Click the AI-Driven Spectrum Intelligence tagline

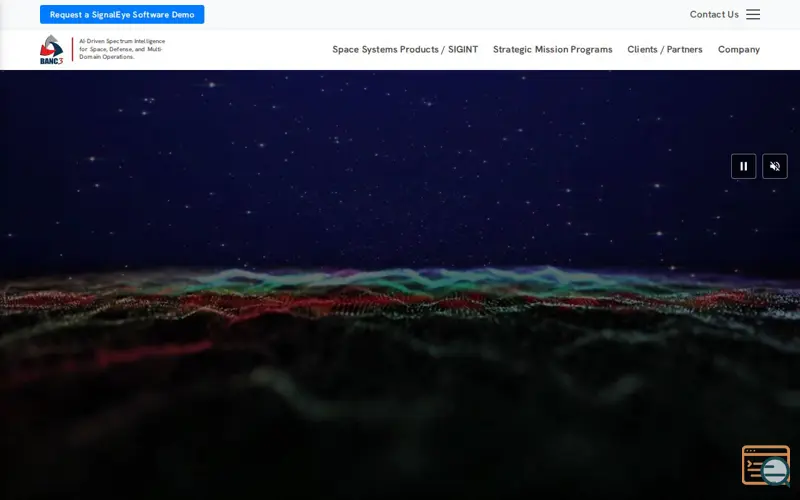[x=122, y=49]
